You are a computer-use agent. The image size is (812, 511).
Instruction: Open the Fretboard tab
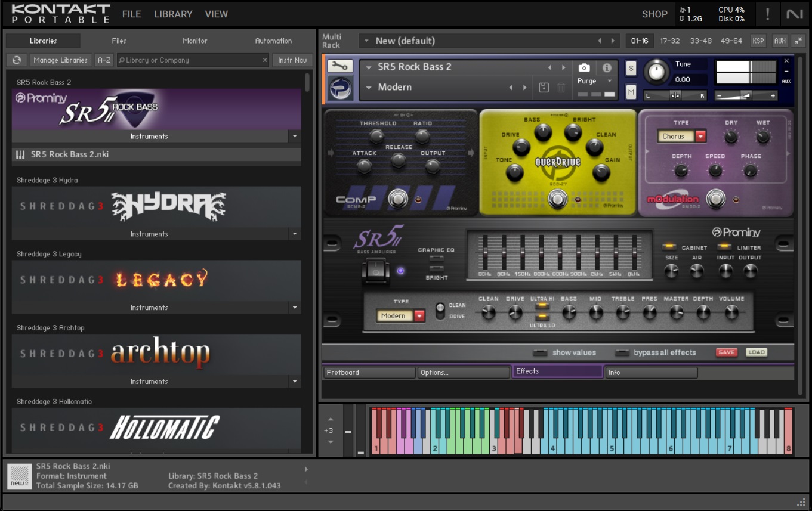pos(369,373)
